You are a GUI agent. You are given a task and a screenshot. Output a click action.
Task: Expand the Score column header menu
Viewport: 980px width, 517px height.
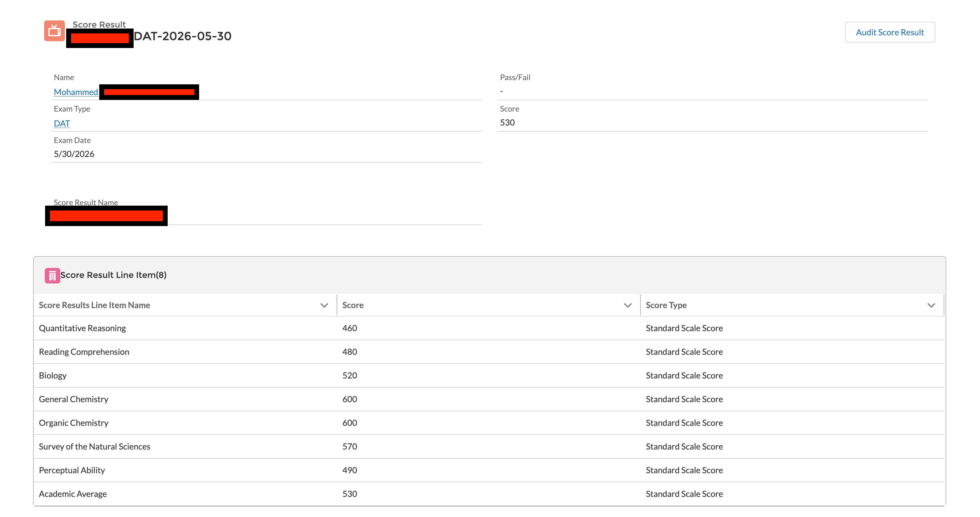628,305
